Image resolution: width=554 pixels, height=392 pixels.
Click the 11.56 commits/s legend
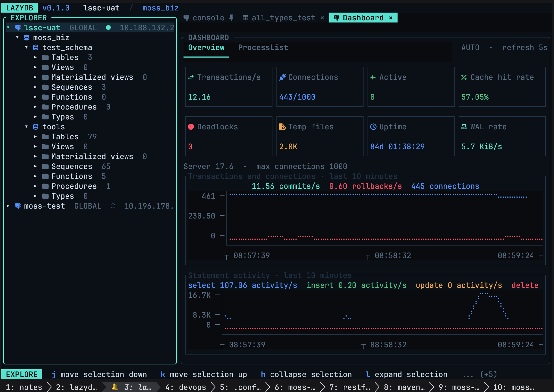click(x=286, y=186)
